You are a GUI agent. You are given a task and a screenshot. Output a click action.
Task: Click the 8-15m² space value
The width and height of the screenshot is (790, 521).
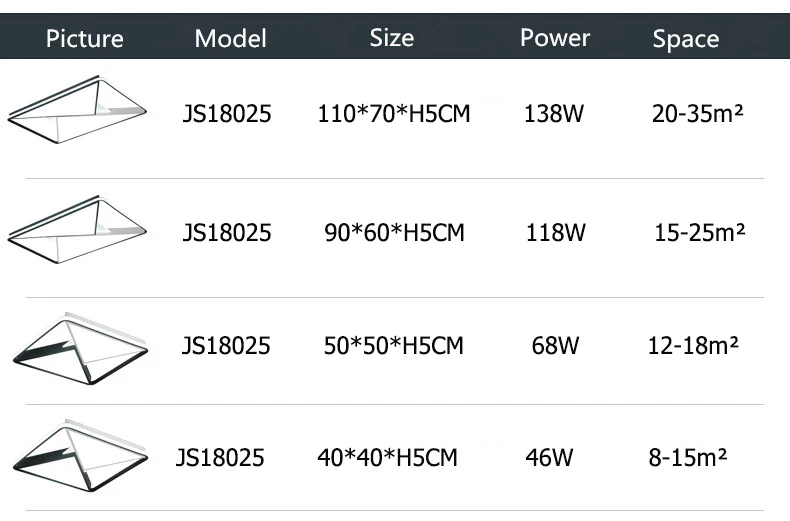(x=687, y=458)
